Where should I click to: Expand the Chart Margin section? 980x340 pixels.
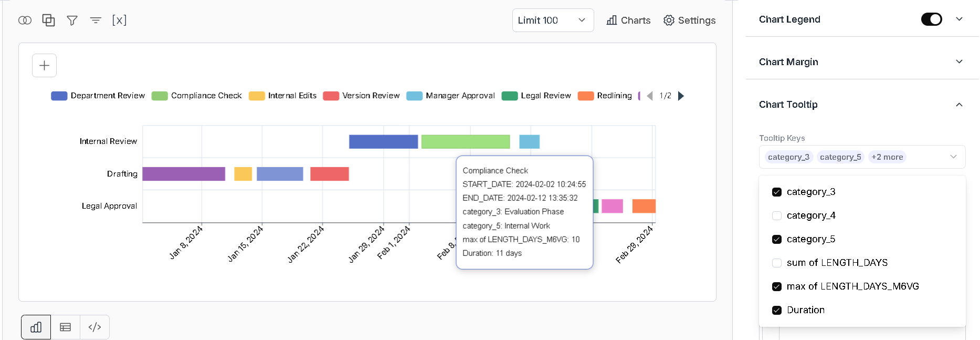coord(862,62)
